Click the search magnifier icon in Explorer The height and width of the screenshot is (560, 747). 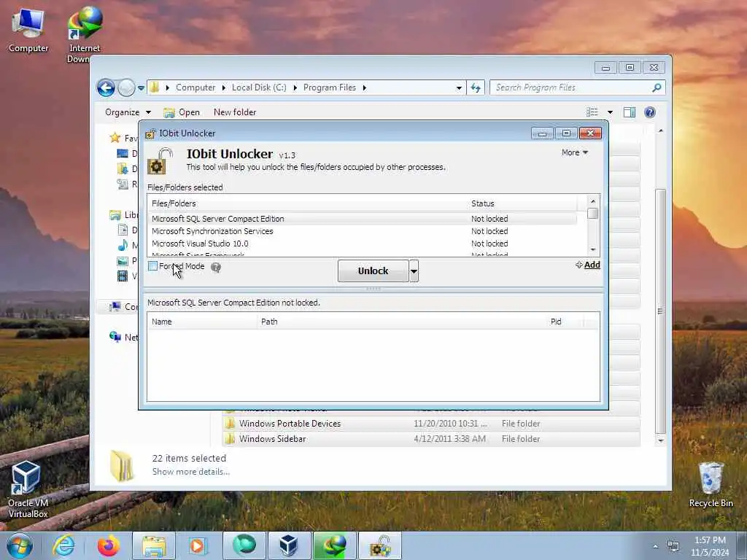(657, 87)
